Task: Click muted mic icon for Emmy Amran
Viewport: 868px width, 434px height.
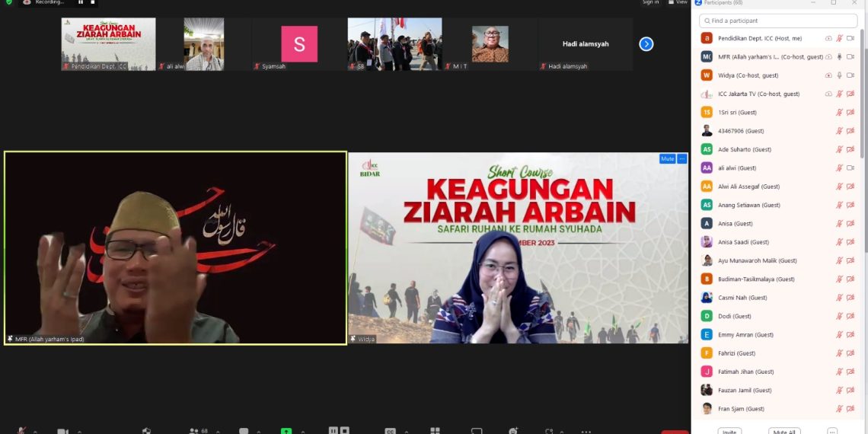Action: (x=839, y=335)
